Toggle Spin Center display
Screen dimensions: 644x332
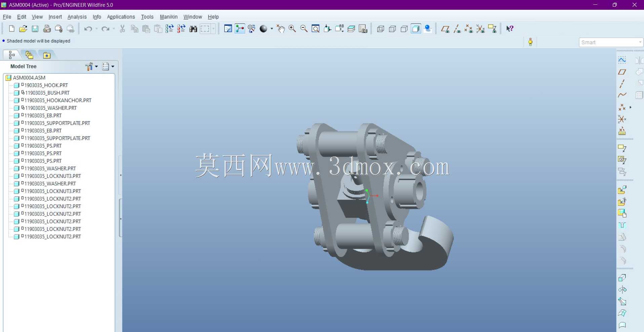coord(240,29)
